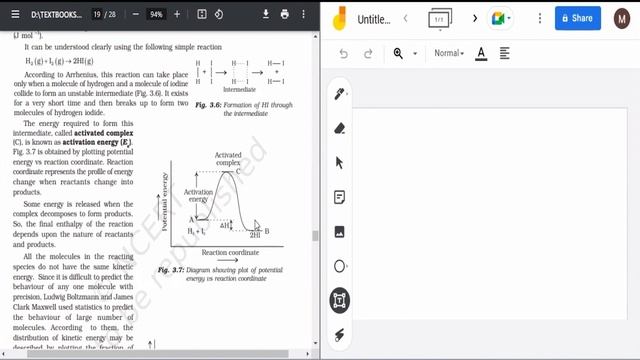Print the PDF document
Screen dimensions: 640x360
(284, 14)
